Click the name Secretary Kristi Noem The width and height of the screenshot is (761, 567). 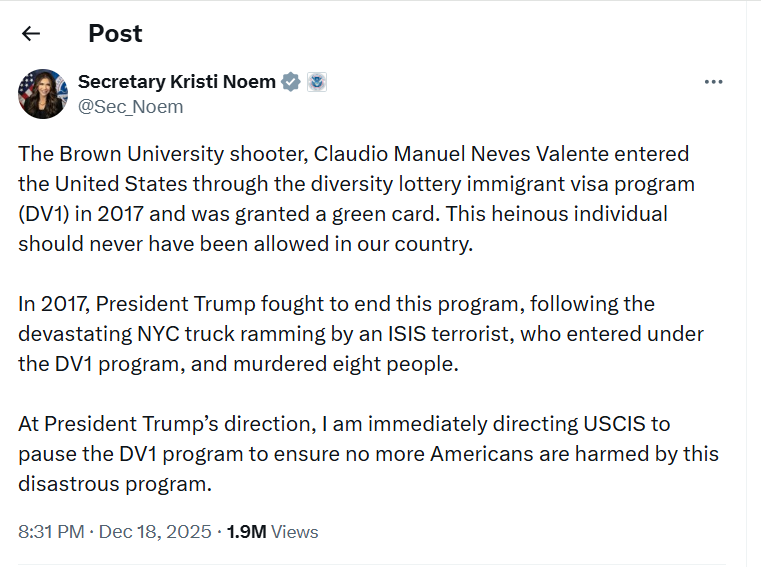click(x=176, y=82)
